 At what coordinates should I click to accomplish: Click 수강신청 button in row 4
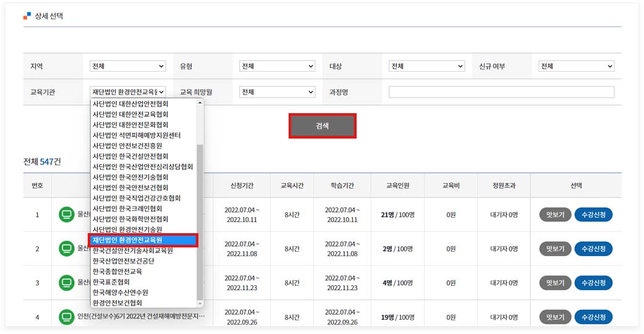coord(593,317)
